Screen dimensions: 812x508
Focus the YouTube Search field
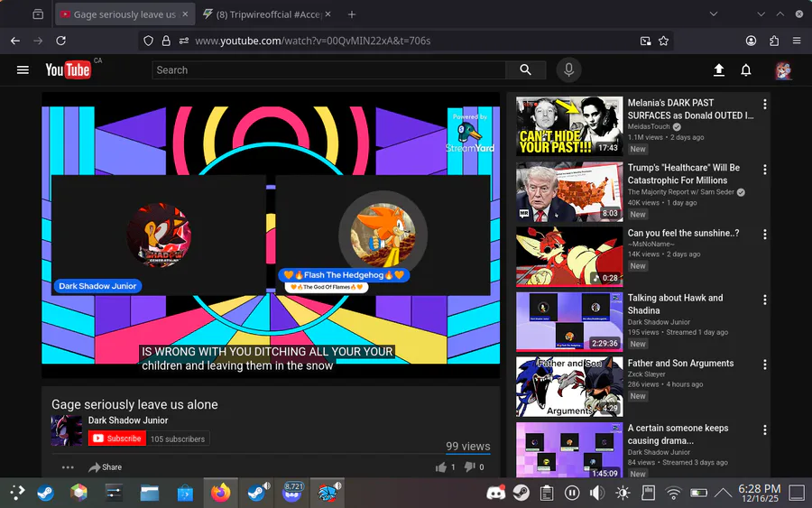pyautogui.click(x=328, y=69)
